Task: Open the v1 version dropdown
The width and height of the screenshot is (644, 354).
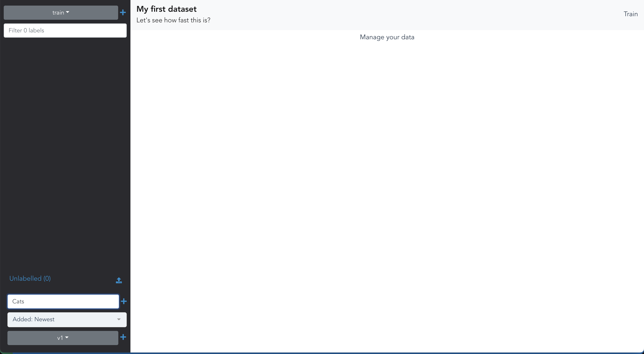Action: [63, 338]
